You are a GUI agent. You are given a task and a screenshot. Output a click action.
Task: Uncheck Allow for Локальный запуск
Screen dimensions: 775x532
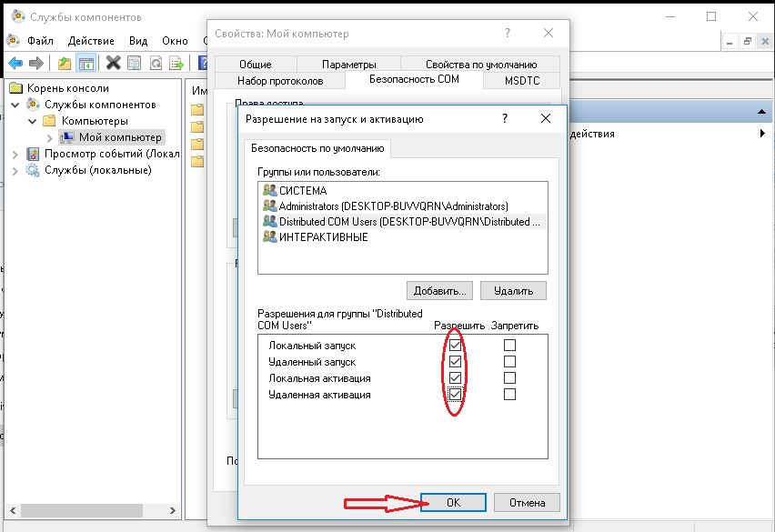point(455,346)
